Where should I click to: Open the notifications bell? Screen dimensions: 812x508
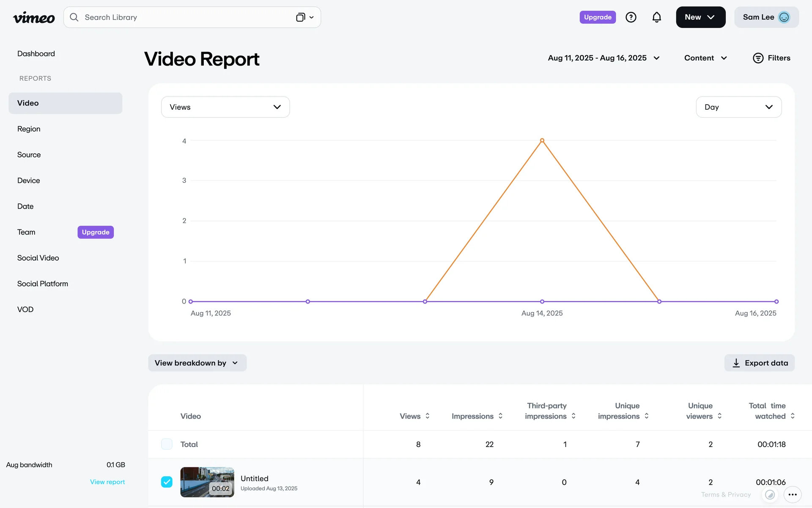tap(656, 17)
